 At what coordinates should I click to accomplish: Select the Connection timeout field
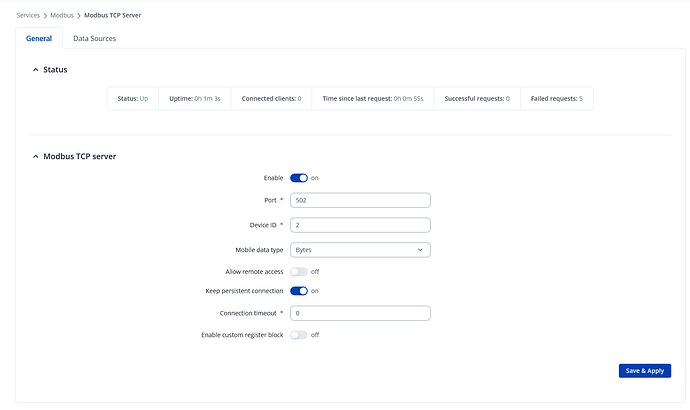coord(360,313)
